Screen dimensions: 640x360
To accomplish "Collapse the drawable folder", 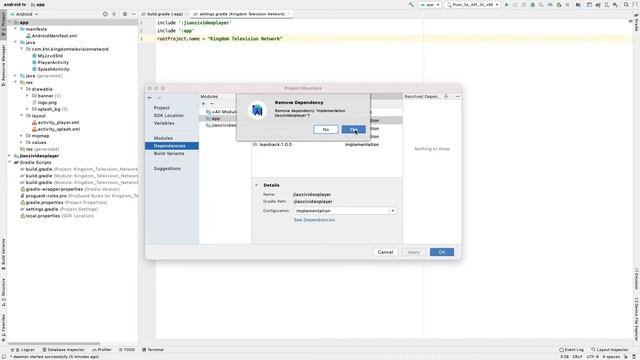I will (22, 89).
